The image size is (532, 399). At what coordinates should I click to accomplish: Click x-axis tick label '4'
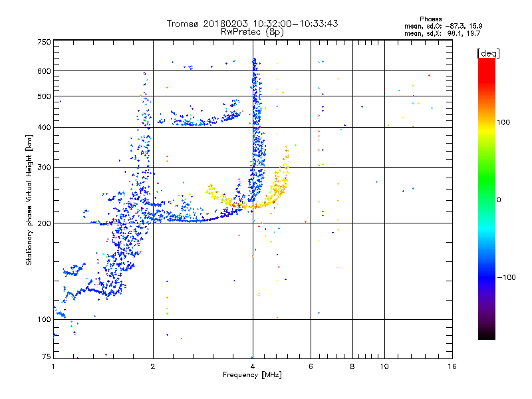[x=253, y=366]
